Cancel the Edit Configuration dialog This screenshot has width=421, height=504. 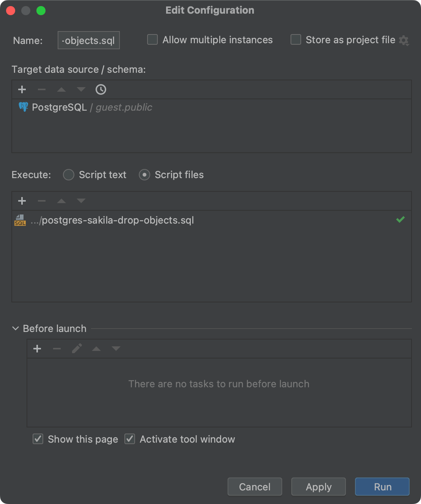(254, 487)
